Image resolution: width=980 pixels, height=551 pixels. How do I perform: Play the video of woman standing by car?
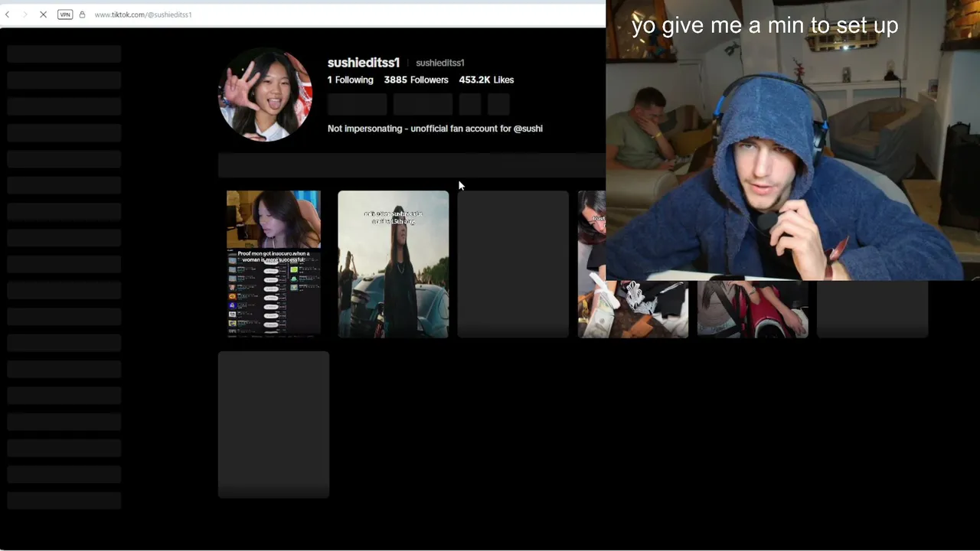click(x=394, y=264)
